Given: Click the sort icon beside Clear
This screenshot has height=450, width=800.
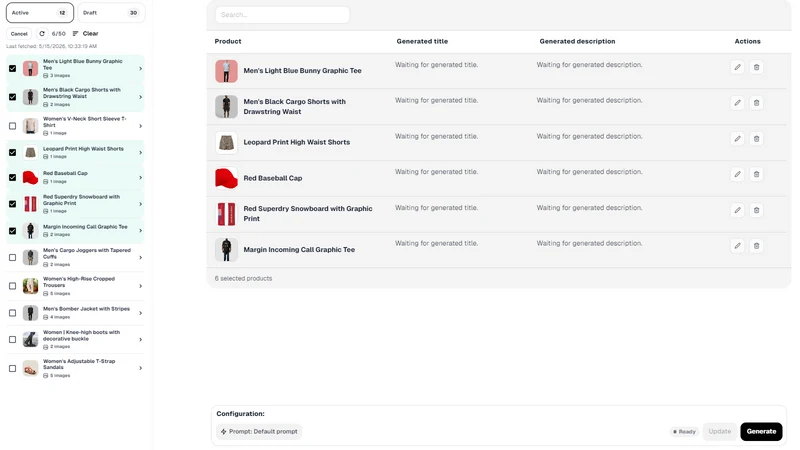Looking at the screenshot, I should [x=76, y=34].
